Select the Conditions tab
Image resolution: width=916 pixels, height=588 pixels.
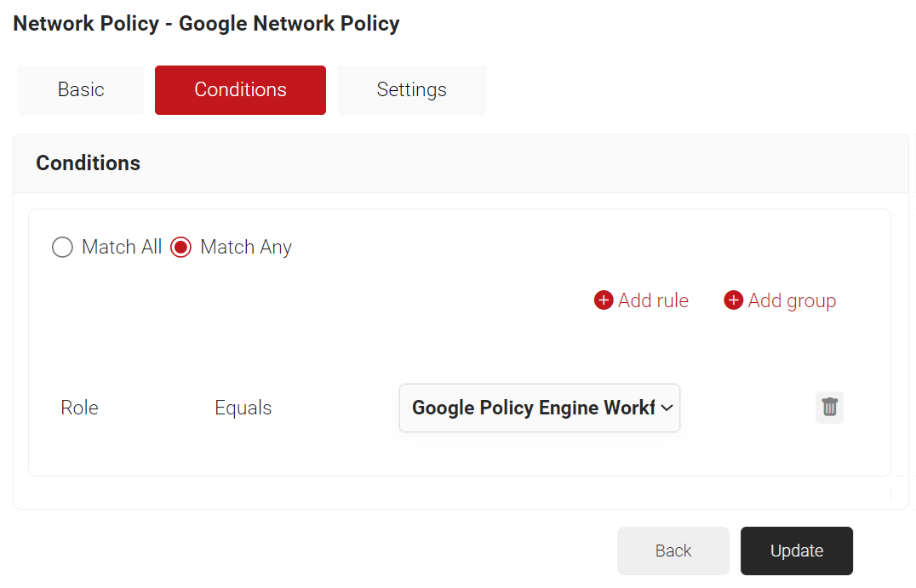pos(240,90)
